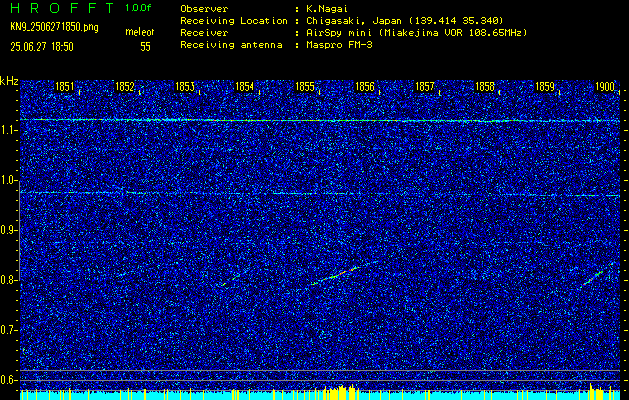The width and height of the screenshot is (629, 400).
Task: Click the Chigasaki, Japan location text
Action: point(404,20)
